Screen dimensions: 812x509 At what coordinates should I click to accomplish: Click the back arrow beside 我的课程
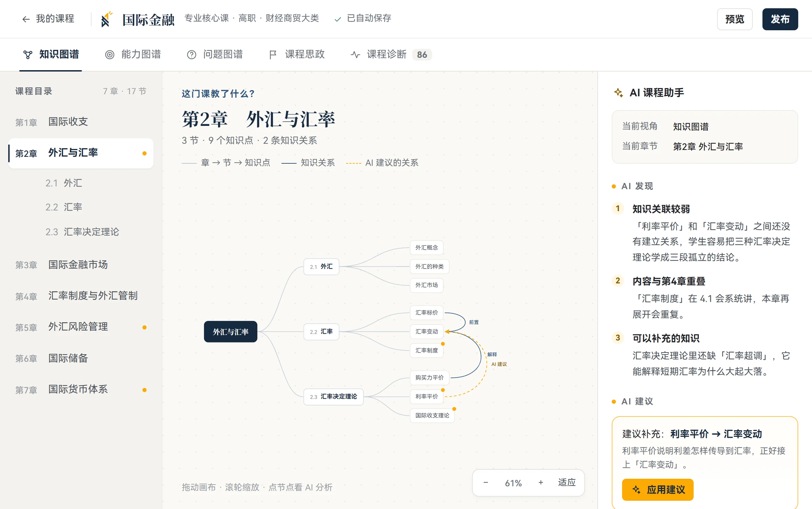(26, 19)
